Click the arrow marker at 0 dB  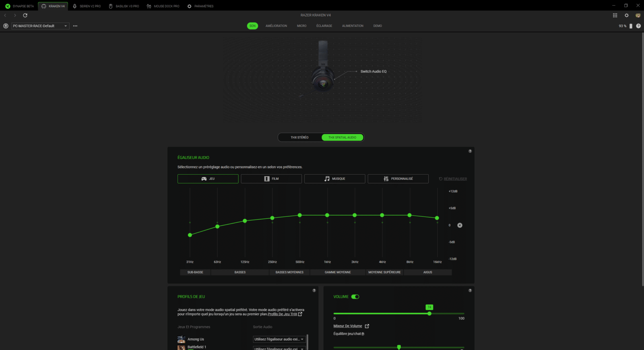click(x=460, y=225)
